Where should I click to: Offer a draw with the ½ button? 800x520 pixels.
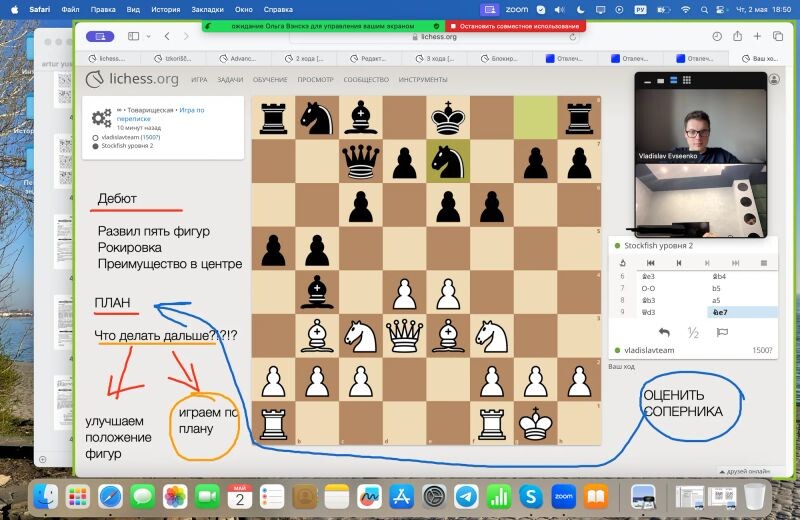692,333
